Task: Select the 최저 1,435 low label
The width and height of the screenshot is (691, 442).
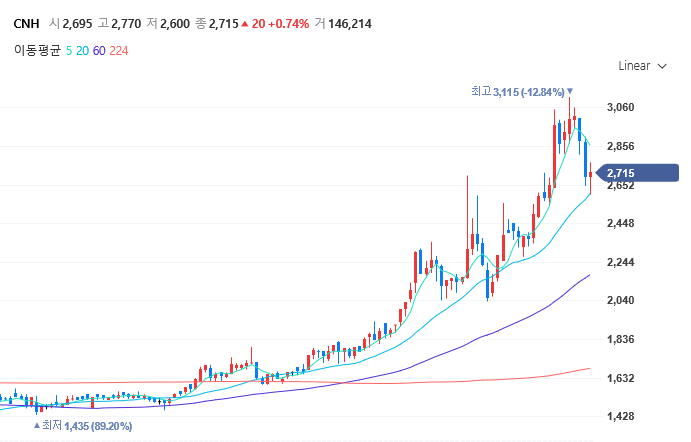Action: point(86,425)
